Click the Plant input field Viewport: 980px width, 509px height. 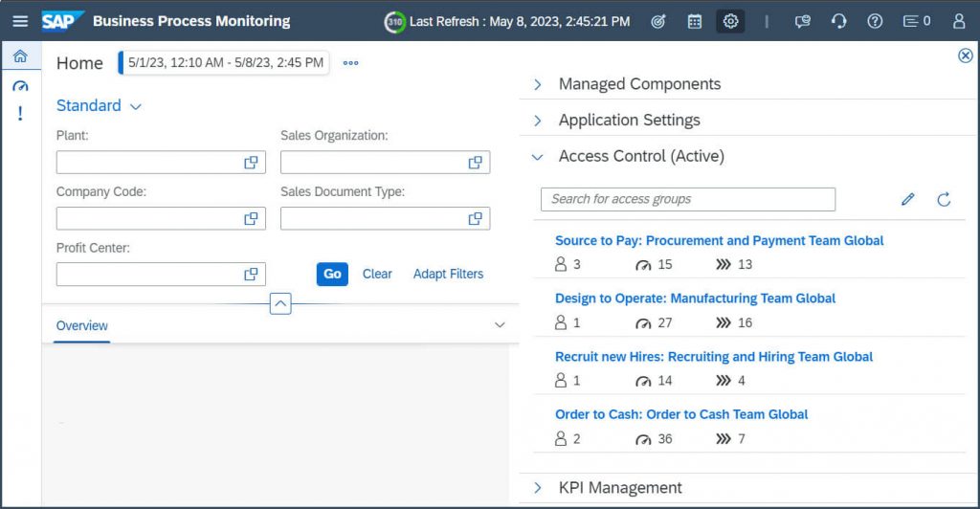click(x=161, y=163)
